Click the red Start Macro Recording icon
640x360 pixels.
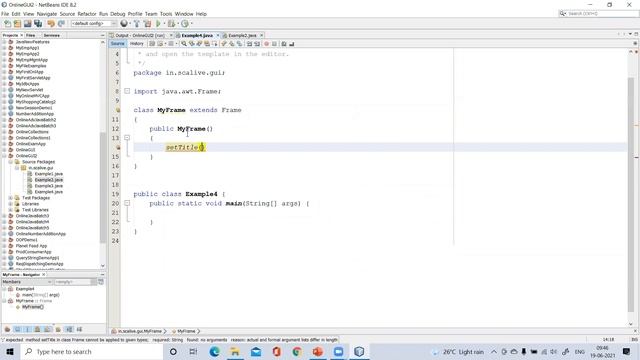click(267, 44)
